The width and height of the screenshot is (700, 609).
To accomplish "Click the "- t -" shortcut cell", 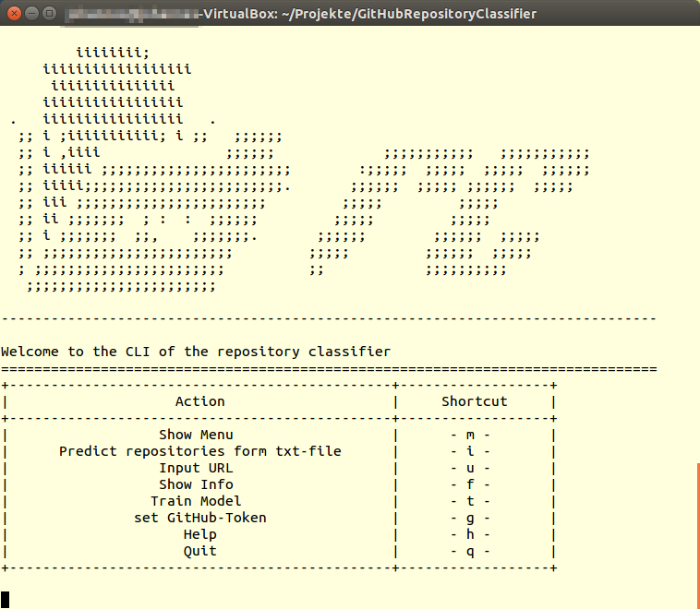I will (x=470, y=501).
